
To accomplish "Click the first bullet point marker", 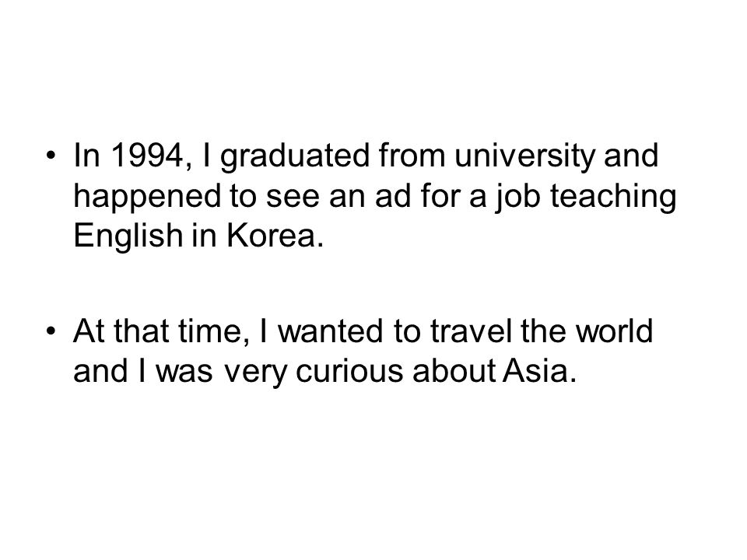I will coord(51,155).
